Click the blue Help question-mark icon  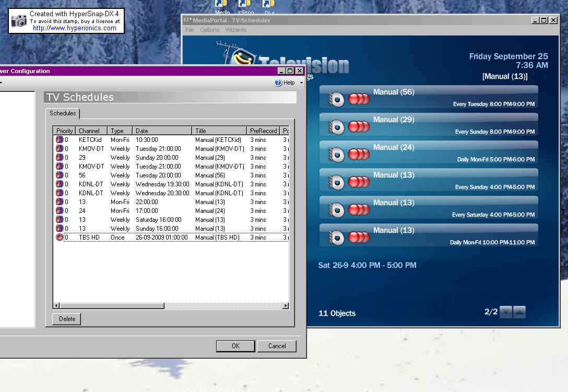pos(278,82)
